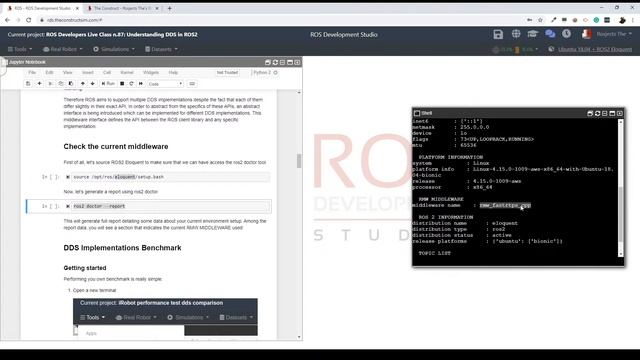Open the Jupyter Kernel menu
Image resolution: width=640 pixels, height=360 pixels.
click(x=127, y=72)
